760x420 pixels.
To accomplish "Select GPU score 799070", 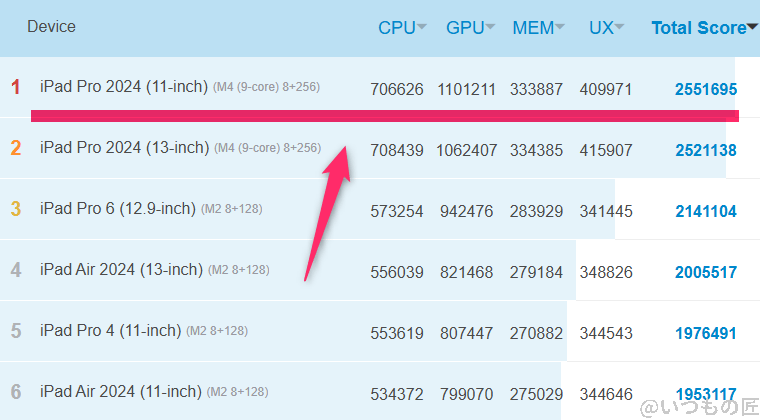I will tap(466, 394).
